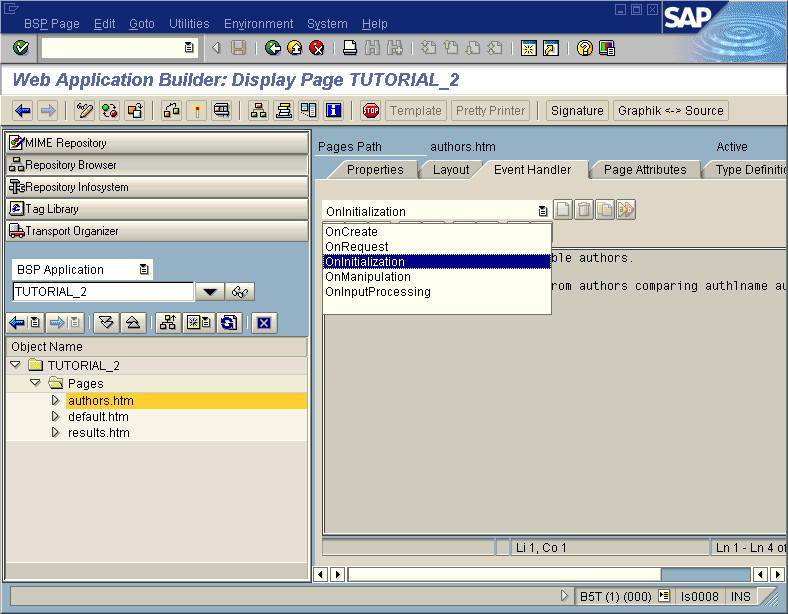Click the Expand all nodes icon
Image resolution: width=788 pixels, height=614 pixels.
pyautogui.click(x=107, y=323)
